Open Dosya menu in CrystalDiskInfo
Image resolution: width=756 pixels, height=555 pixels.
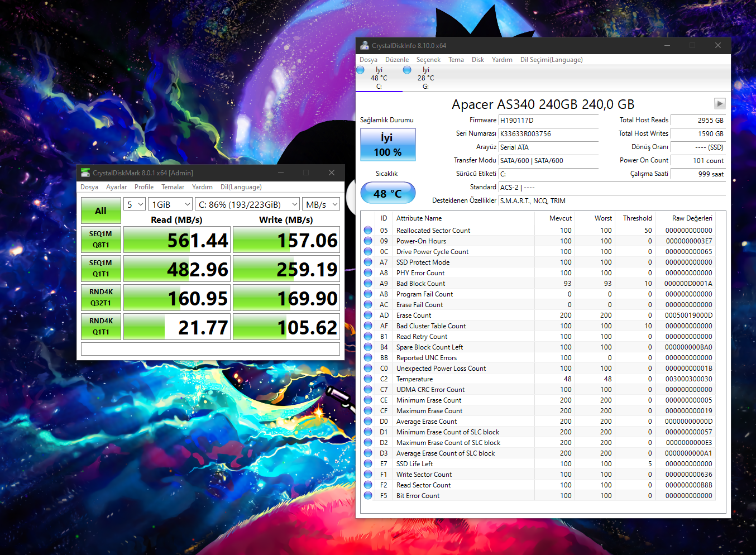(x=369, y=60)
